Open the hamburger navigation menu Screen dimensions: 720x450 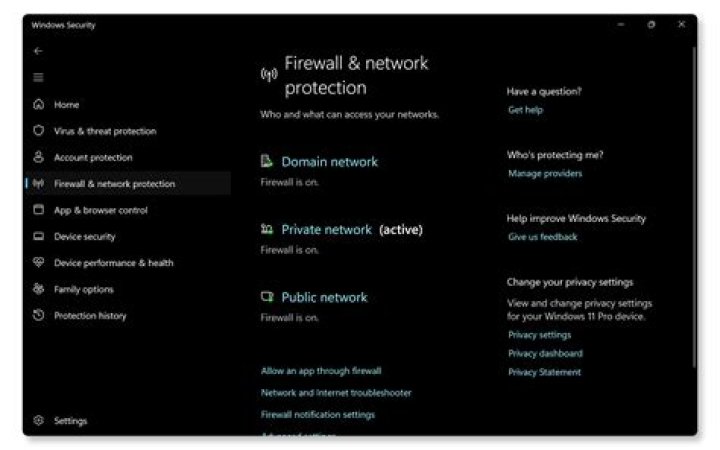[x=38, y=77]
